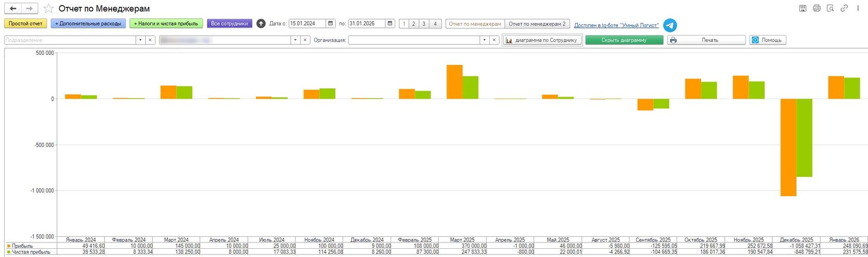Click into the по end date field
Viewport: 868px width, 257px height.
(x=367, y=24)
